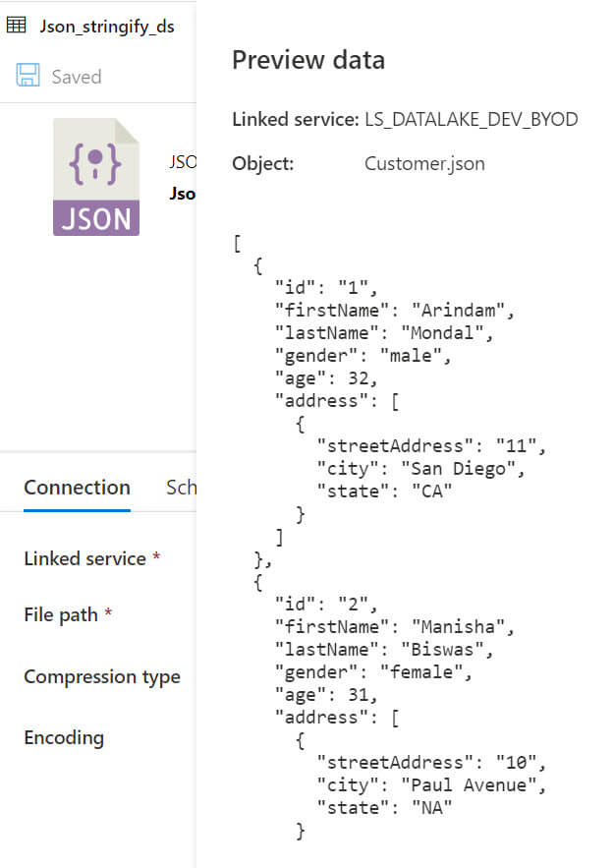This screenshot has height=868, width=614.
Task: Click the LS_DATALAKE_DEV_BYOD linked service name
Action: tap(471, 120)
